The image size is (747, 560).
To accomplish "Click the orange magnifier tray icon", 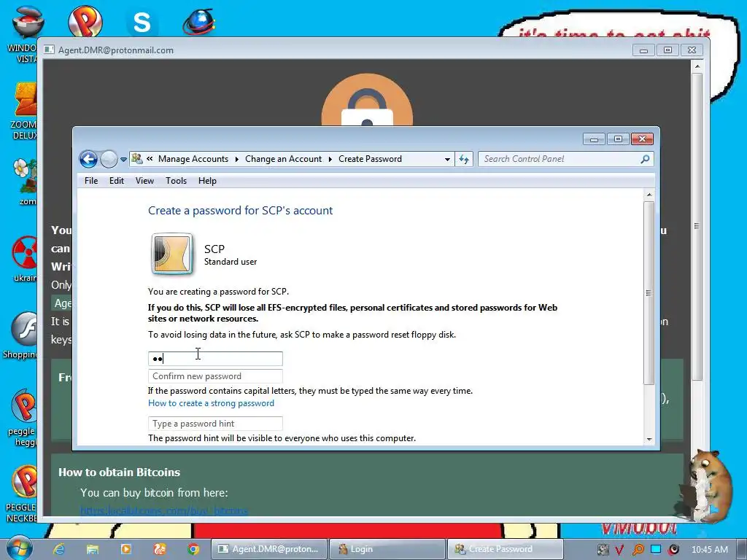I will 638,550.
